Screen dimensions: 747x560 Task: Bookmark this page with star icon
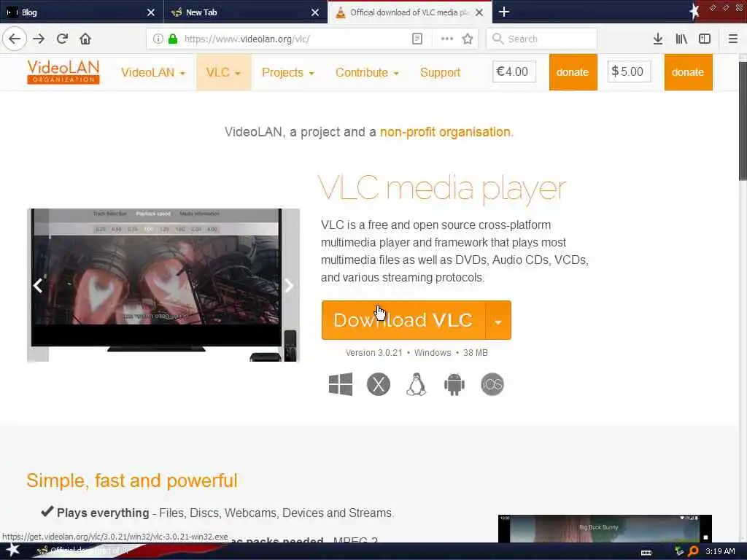(x=468, y=39)
